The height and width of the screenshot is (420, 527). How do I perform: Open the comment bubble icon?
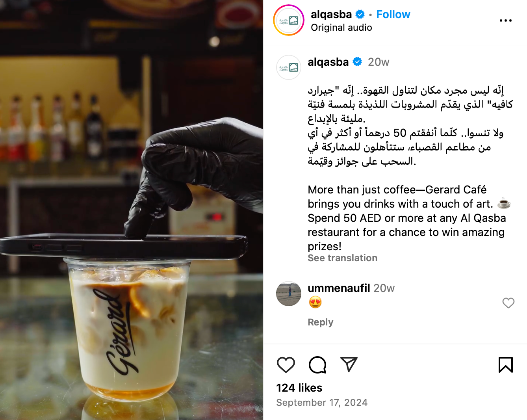(x=317, y=365)
